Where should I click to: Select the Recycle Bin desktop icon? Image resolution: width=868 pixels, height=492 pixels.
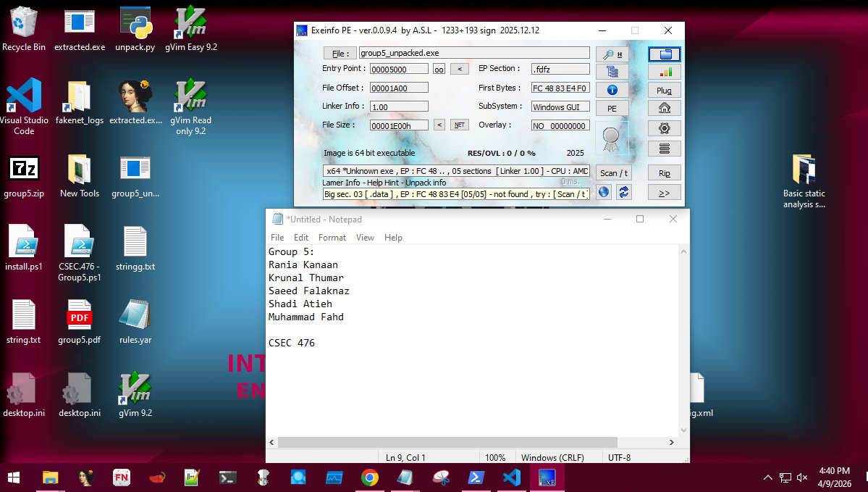(x=24, y=29)
